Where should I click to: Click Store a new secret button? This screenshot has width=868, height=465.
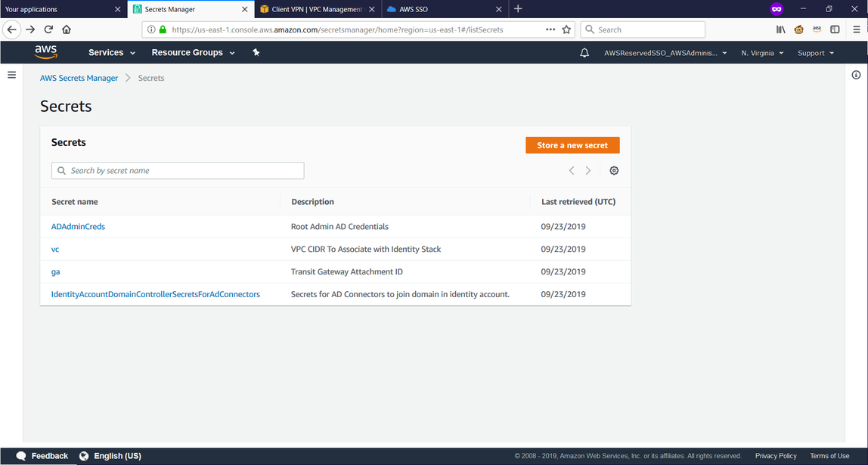click(572, 145)
